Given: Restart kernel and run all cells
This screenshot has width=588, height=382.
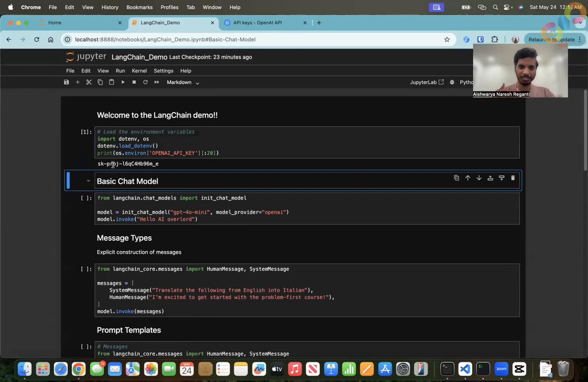Looking at the screenshot, I should (x=157, y=82).
